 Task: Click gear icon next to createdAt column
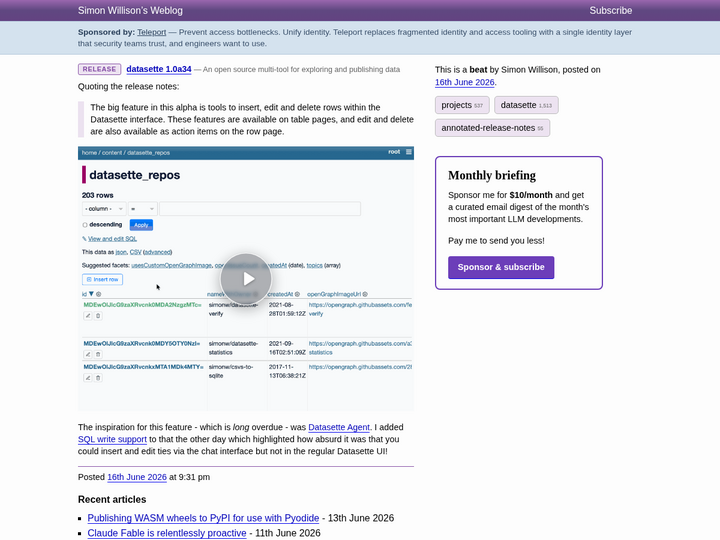tap(297, 294)
